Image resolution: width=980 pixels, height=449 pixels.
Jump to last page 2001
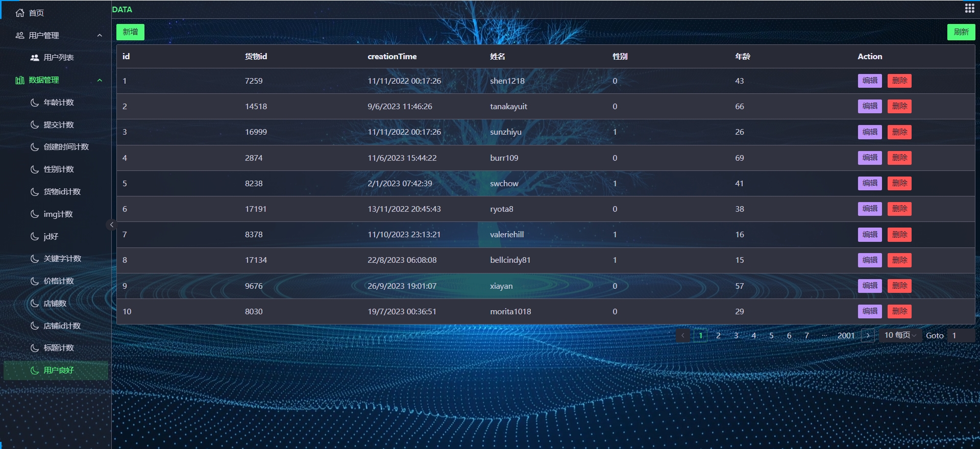click(x=846, y=336)
